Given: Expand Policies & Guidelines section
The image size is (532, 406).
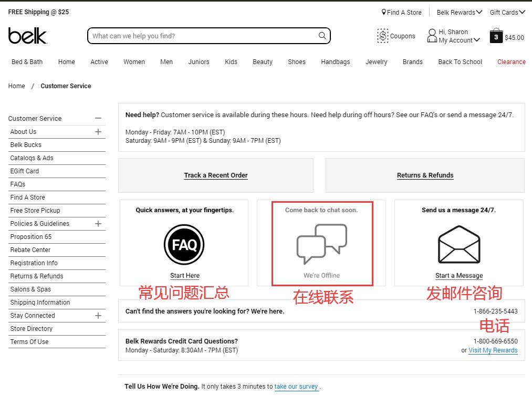Looking at the screenshot, I should pos(98,224).
